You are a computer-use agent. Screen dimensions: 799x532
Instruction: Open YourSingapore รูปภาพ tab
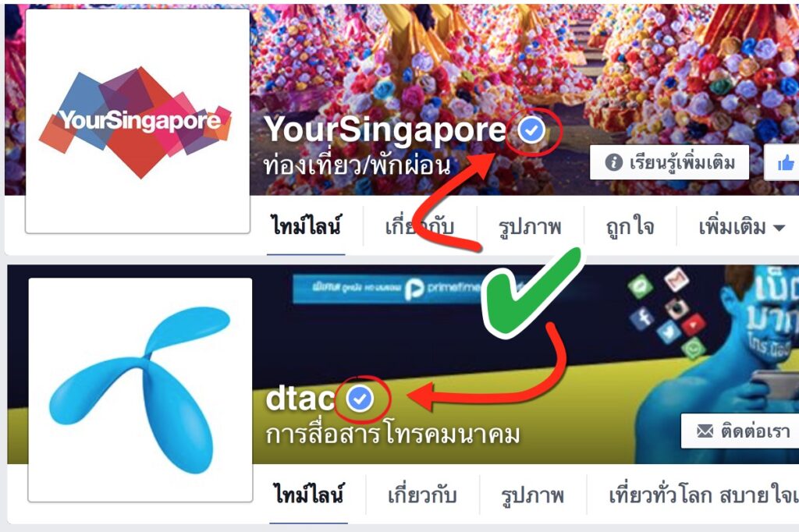click(x=530, y=227)
